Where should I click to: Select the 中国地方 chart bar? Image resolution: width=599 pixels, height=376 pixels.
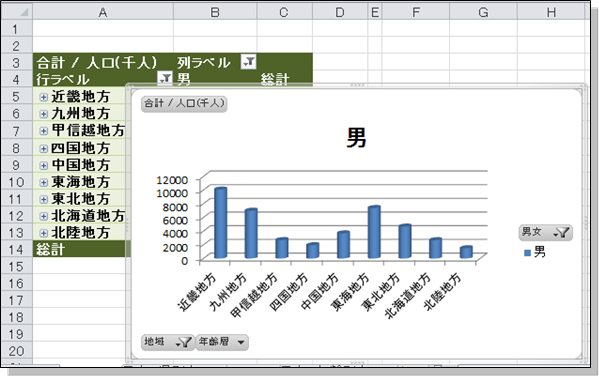pyautogui.click(x=343, y=245)
